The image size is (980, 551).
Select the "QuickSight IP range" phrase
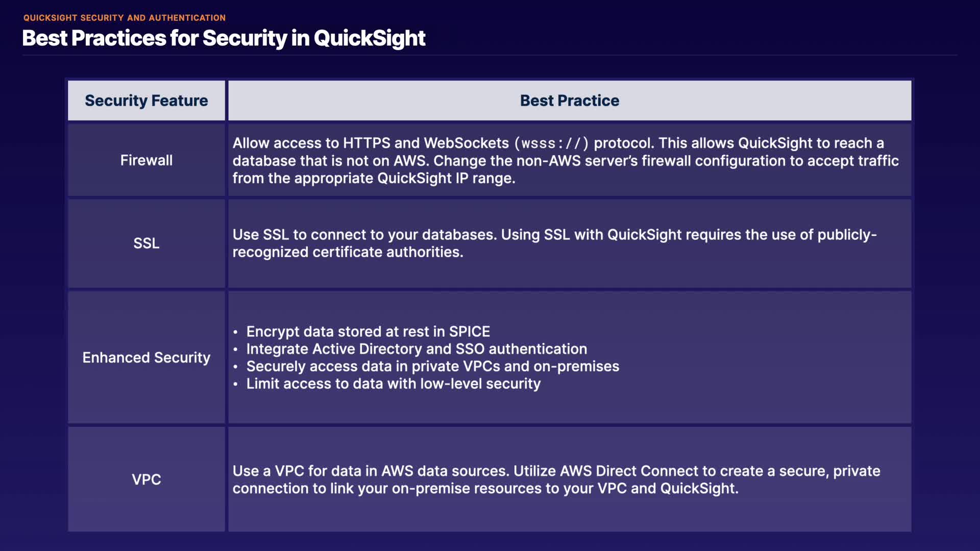[x=445, y=178]
